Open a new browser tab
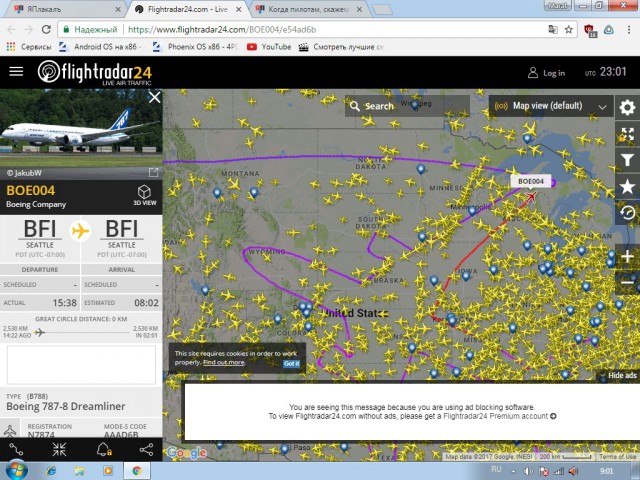The width and height of the screenshot is (640, 480). pos(382,10)
